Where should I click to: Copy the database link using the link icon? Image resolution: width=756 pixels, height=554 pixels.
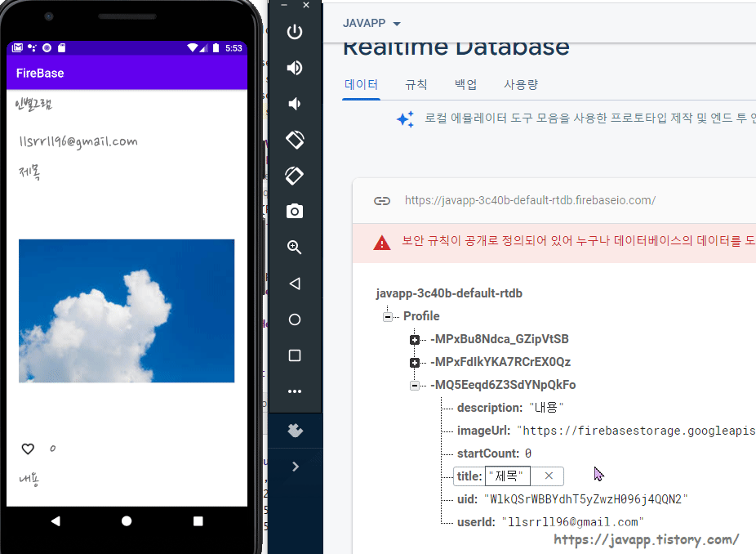click(382, 201)
